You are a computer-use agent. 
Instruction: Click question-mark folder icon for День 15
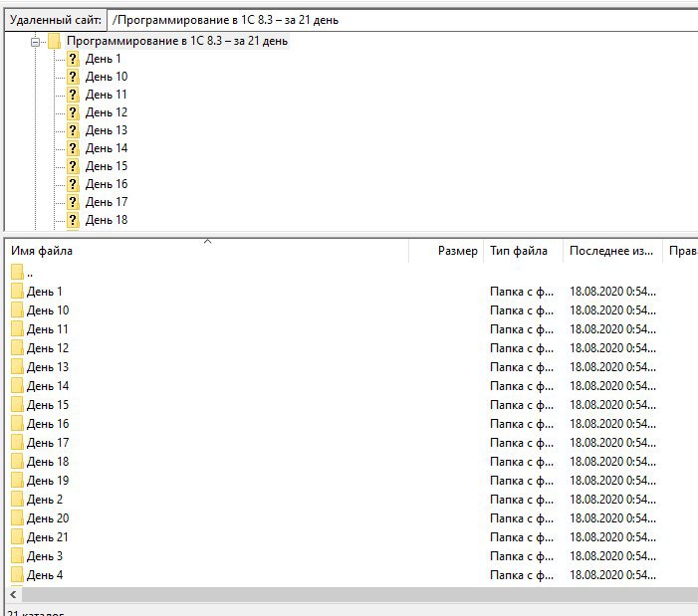coord(73,166)
